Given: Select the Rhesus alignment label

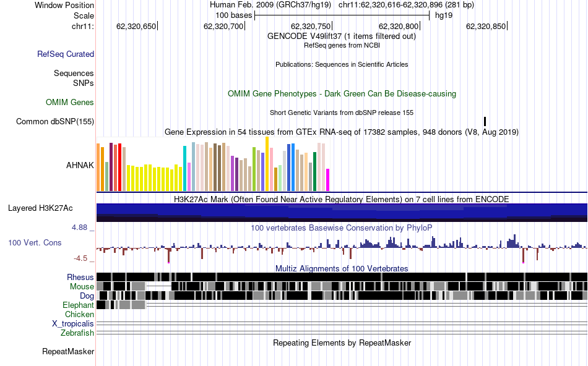Looking at the screenshot, I should pyautogui.click(x=80, y=277).
